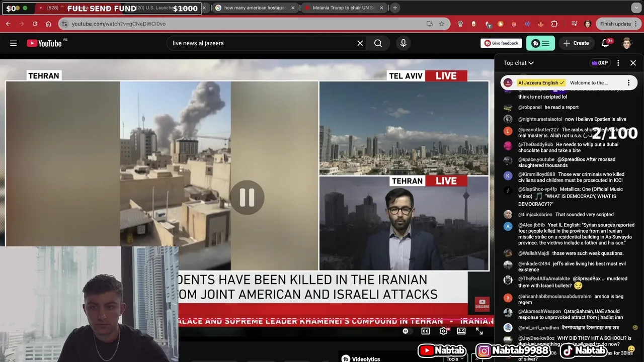Image resolution: width=644 pixels, height=362 pixels.
Task: Click Finish update button
Action: coord(617,24)
